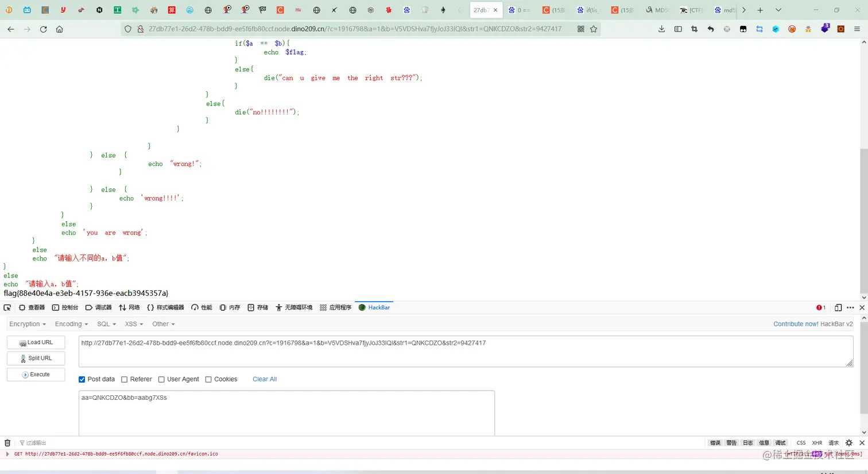Open the Contribute now! link

click(x=796, y=324)
